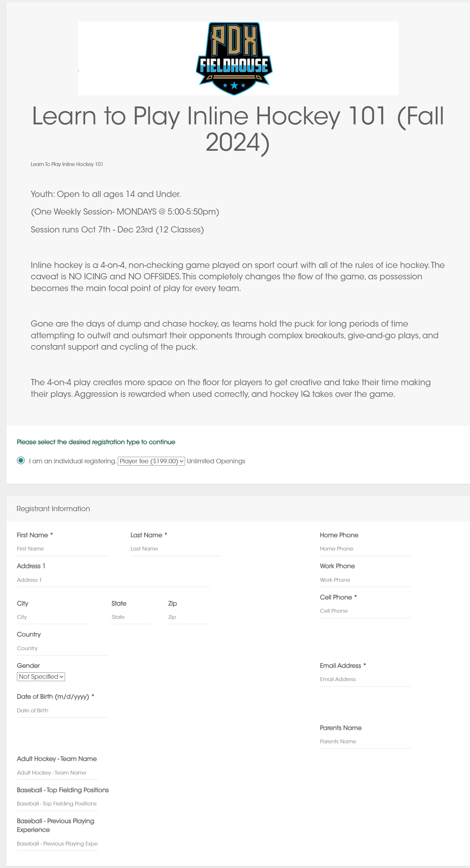
Task: Click the Date of Birth field
Action: pyautogui.click(x=62, y=710)
